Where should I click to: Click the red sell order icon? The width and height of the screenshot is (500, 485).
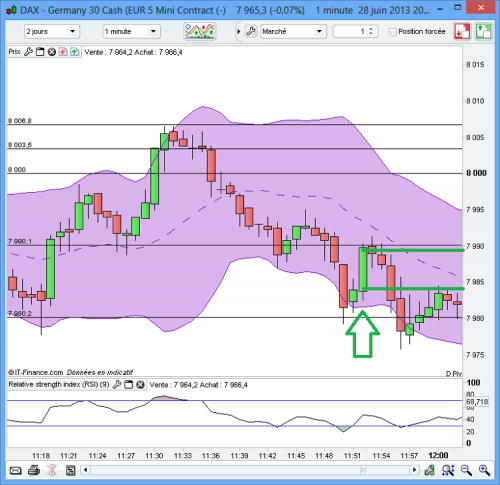[x=462, y=32]
